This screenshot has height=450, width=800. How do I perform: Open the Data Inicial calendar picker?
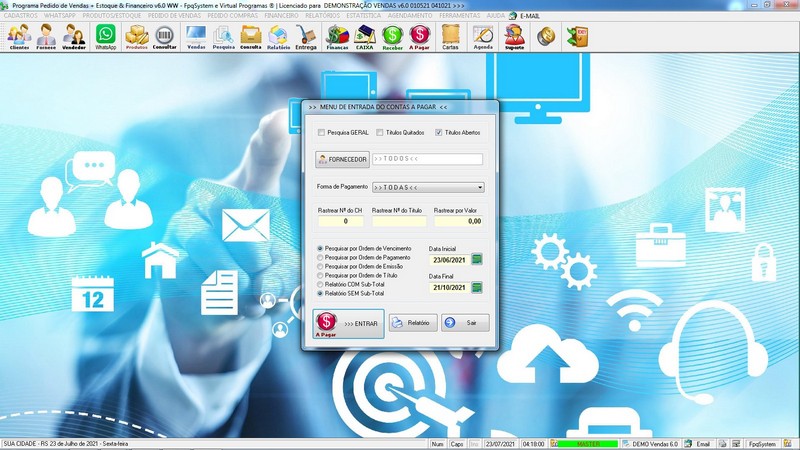tap(477, 260)
